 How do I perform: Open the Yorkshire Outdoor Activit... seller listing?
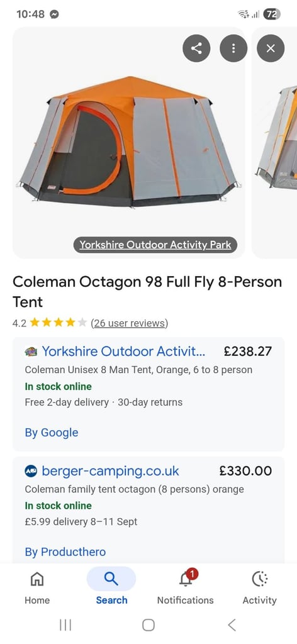click(123, 352)
